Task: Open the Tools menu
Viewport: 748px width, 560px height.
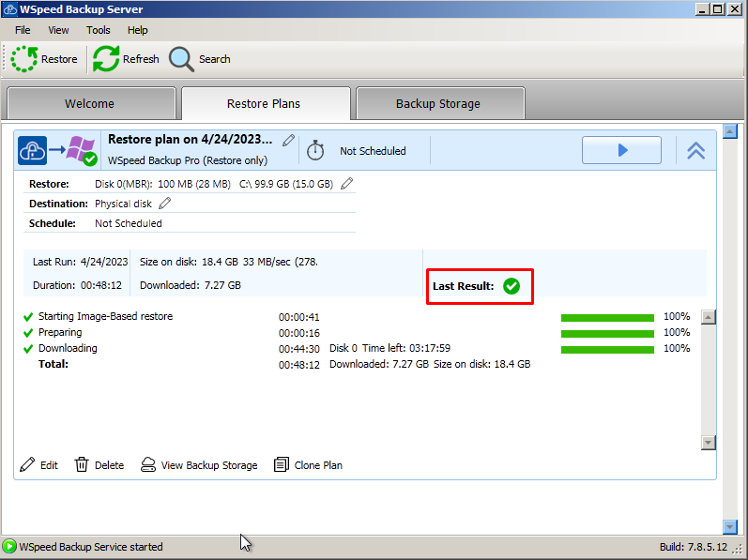Action: click(x=99, y=30)
